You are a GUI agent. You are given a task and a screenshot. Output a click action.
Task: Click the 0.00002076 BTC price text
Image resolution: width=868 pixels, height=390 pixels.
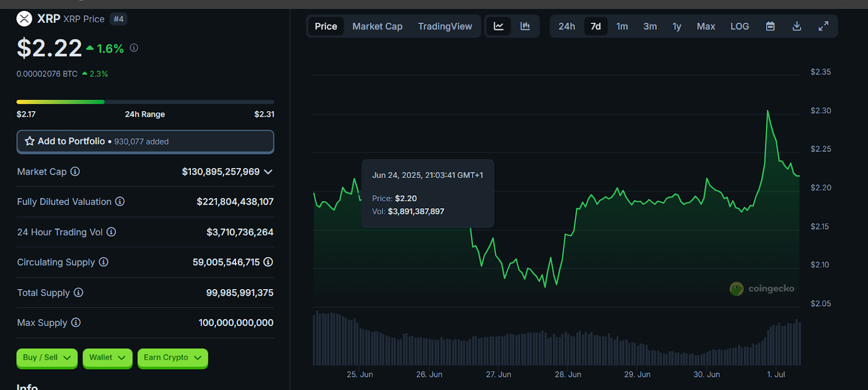47,74
